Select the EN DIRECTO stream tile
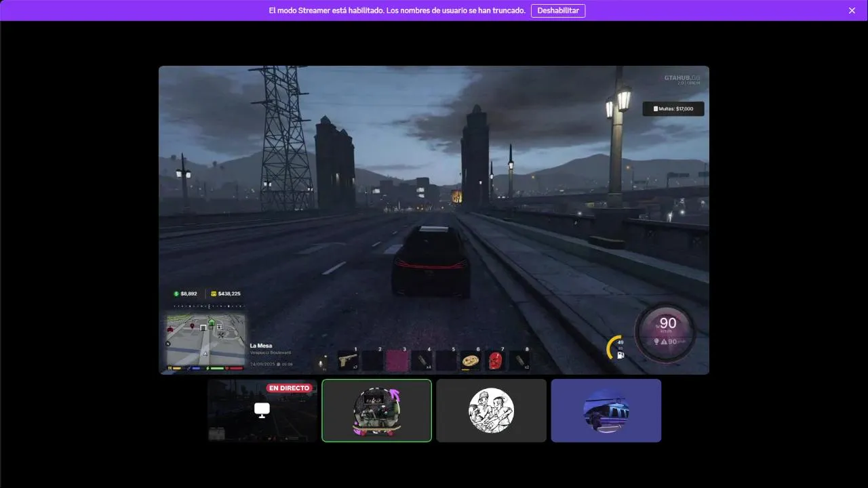Viewport: 868px width, 488px height. [x=262, y=410]
